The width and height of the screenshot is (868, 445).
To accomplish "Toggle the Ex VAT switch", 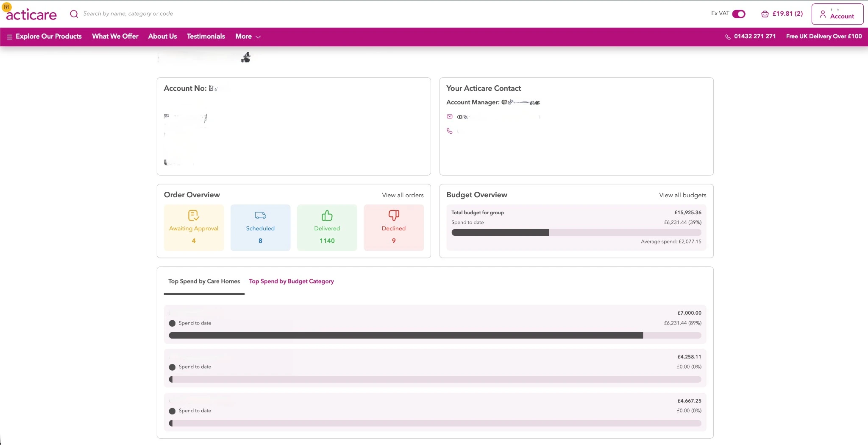I will (739, 14).
